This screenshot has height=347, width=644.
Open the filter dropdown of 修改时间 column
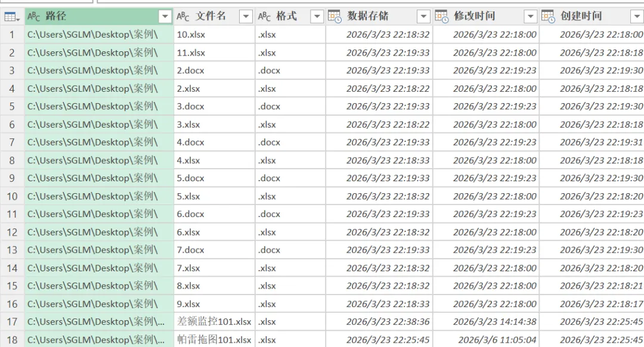pos(530,17)
